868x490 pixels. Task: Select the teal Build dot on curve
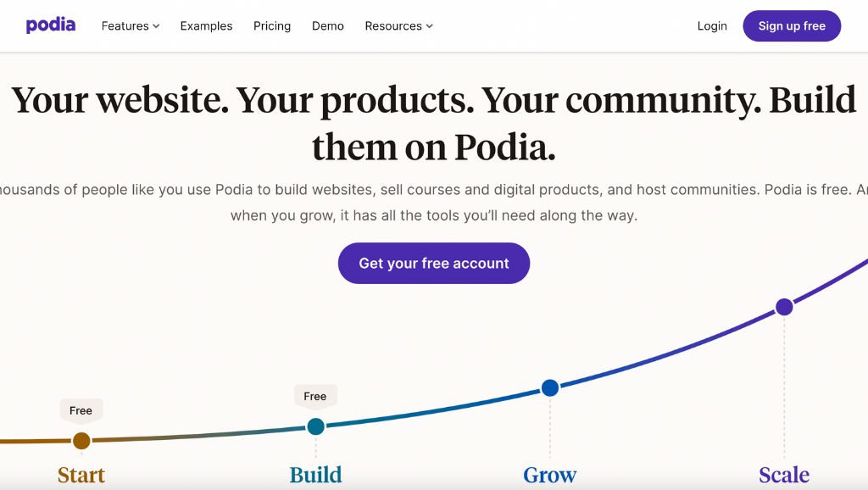(x=315, y=426)
